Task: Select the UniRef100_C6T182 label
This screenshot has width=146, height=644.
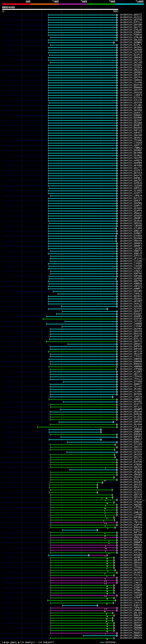Action: (x=131, y=321)
